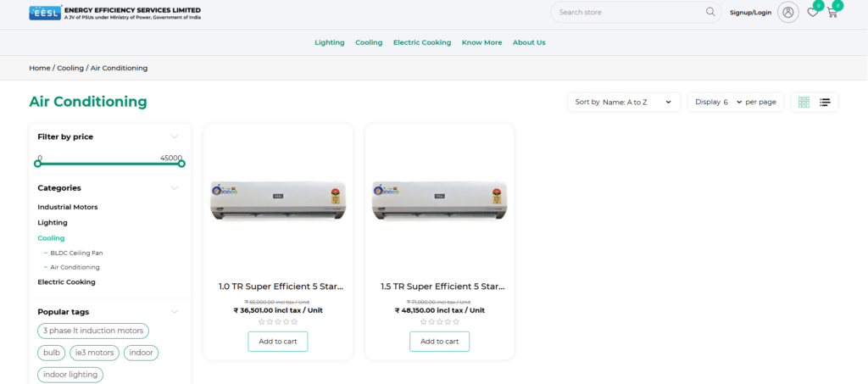This screenshot has width=868, height=384.
Task: Go to Home breadcrumb link
Action: point(39,68)
